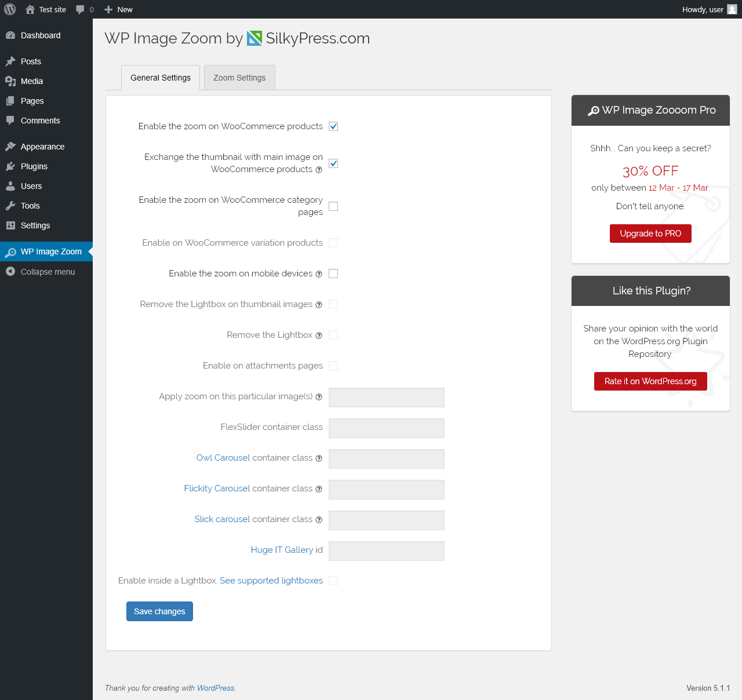Uncheck Enable zoom on WooCommerce products
Viewport: 742px width, 700px height.
pos(333,126)
